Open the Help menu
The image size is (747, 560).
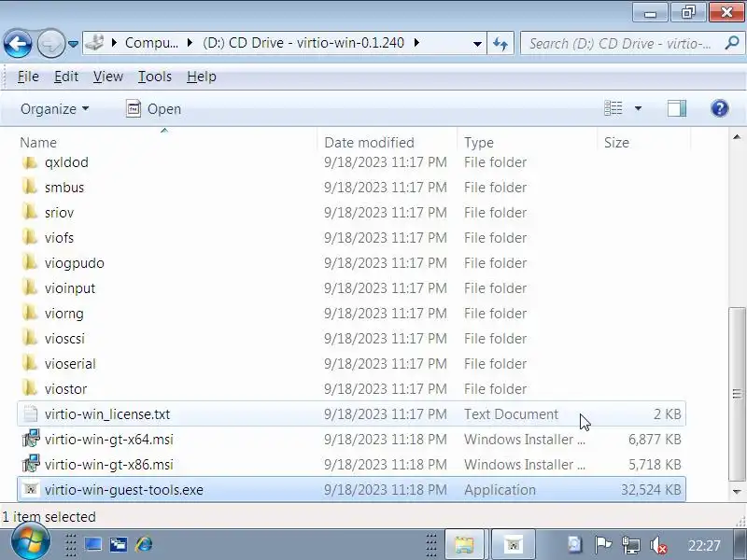[201, 77]
